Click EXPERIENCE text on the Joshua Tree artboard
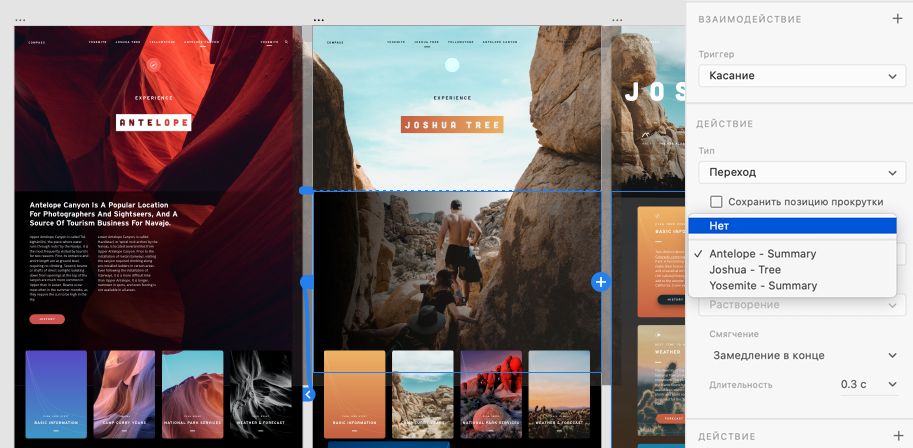The height and width of the screenshot is (448, 913). [x=452, y=98]
